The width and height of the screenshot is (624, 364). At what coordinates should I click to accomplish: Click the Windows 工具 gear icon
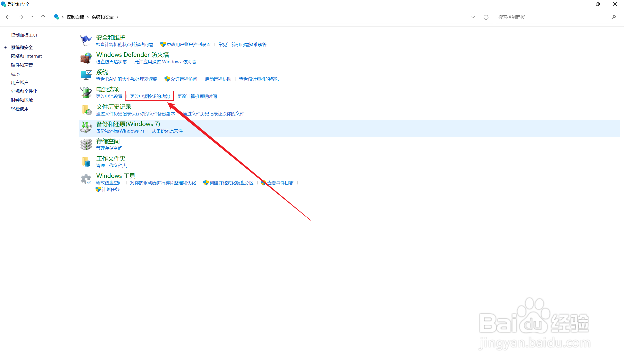pyautogui.click(x=86, y=179)
